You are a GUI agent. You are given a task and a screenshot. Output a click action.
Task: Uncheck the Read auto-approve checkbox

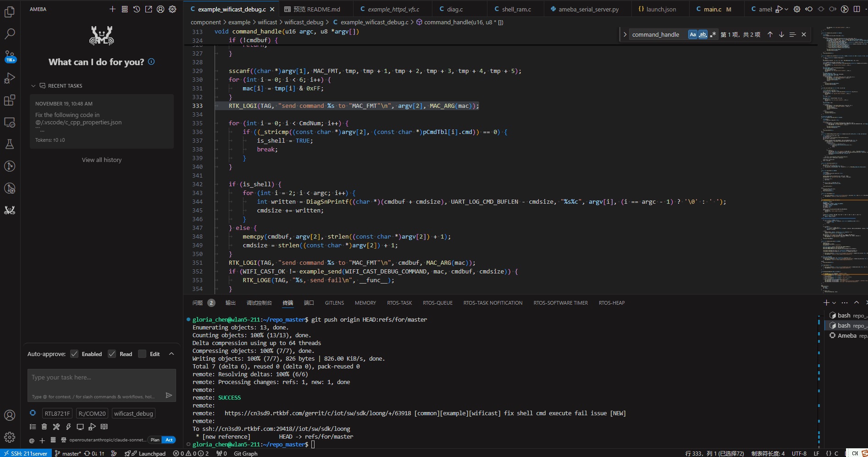(112, 354)
